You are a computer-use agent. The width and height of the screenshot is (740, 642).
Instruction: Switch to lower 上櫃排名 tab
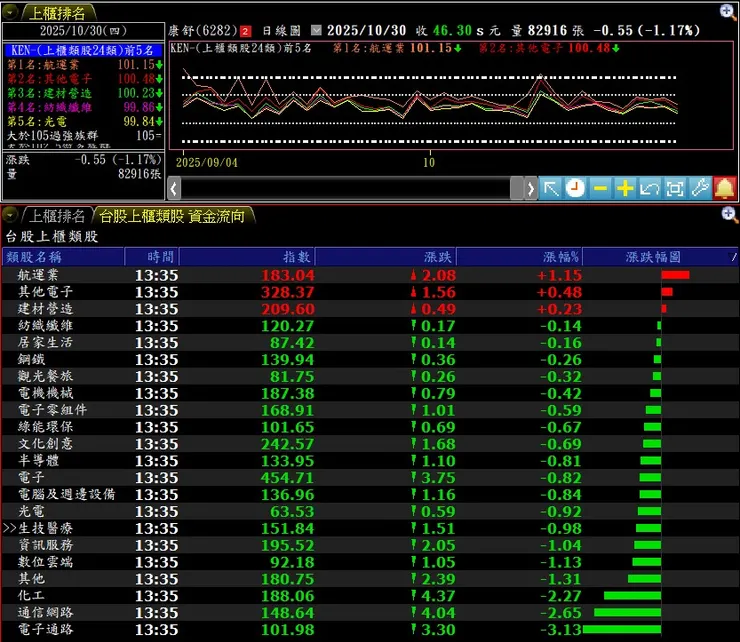tap(57, 216)
